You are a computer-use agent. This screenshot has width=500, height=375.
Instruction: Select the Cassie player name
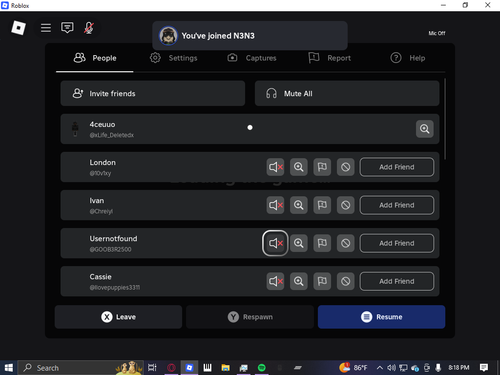(x=100, y=277)
